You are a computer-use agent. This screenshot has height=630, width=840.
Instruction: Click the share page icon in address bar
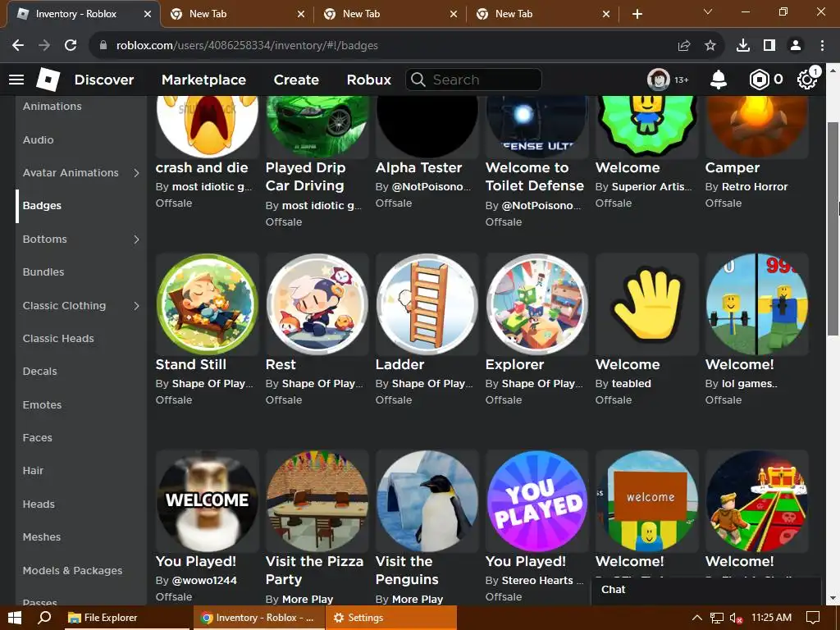tap(684, 46)
